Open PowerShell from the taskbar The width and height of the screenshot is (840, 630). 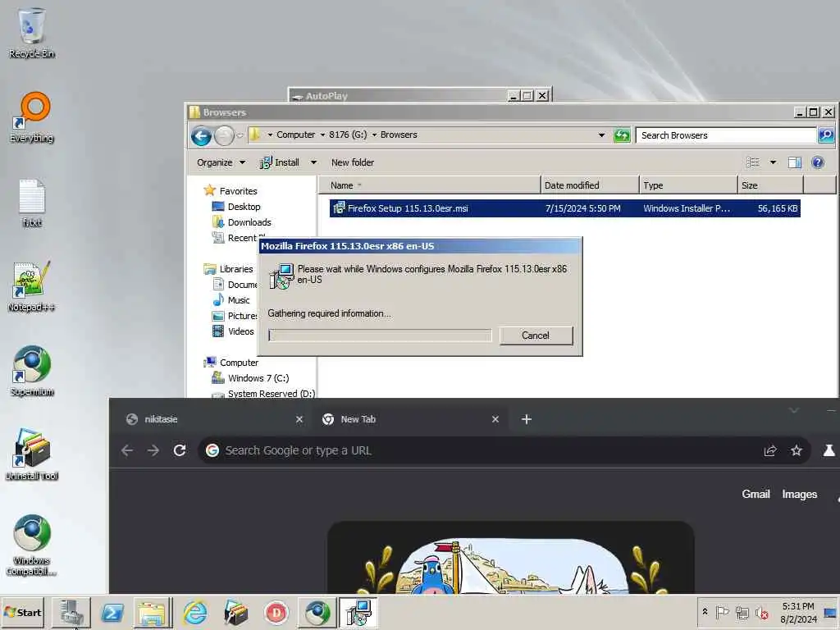pyautogui.click(x=112, y=612)
